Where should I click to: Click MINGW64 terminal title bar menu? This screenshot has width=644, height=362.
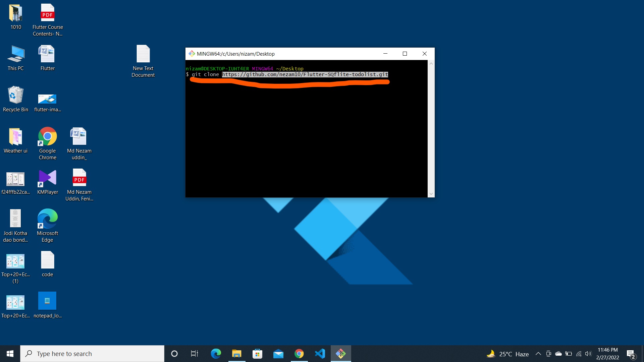192,54
